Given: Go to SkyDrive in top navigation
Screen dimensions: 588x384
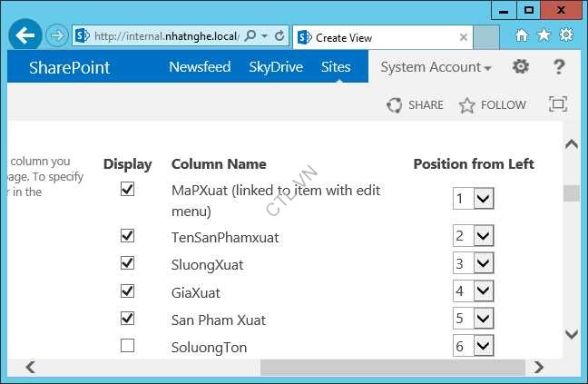Looking at the screenshot, I should pos(276,67).
